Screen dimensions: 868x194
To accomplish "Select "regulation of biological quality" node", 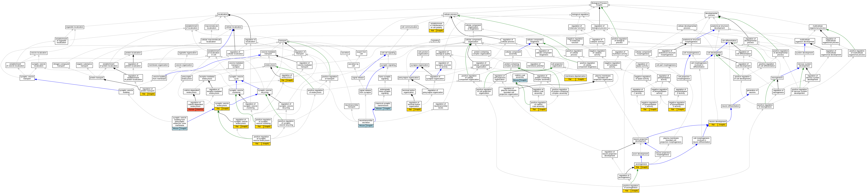I will click(443, 53).
